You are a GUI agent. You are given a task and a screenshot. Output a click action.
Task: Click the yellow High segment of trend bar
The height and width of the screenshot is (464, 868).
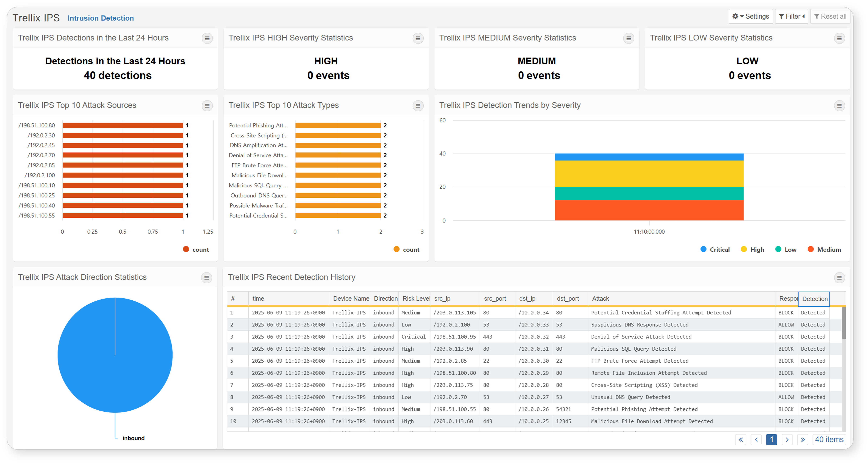(649, 174)
